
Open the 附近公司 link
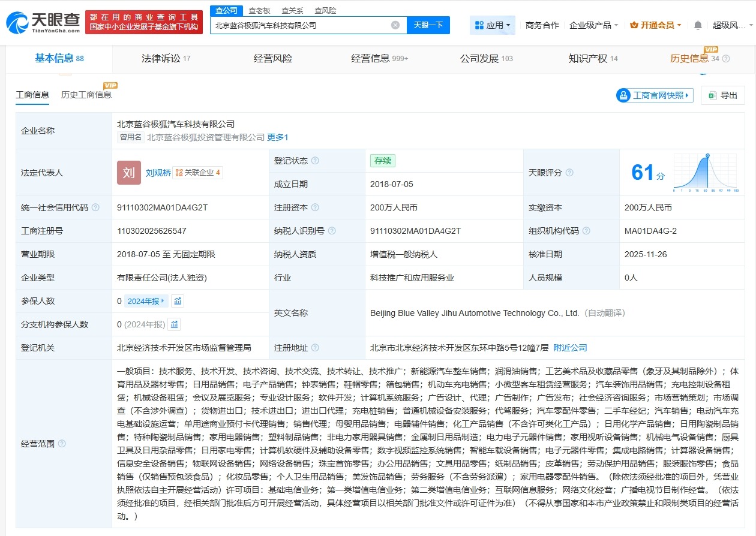point(570,347)
